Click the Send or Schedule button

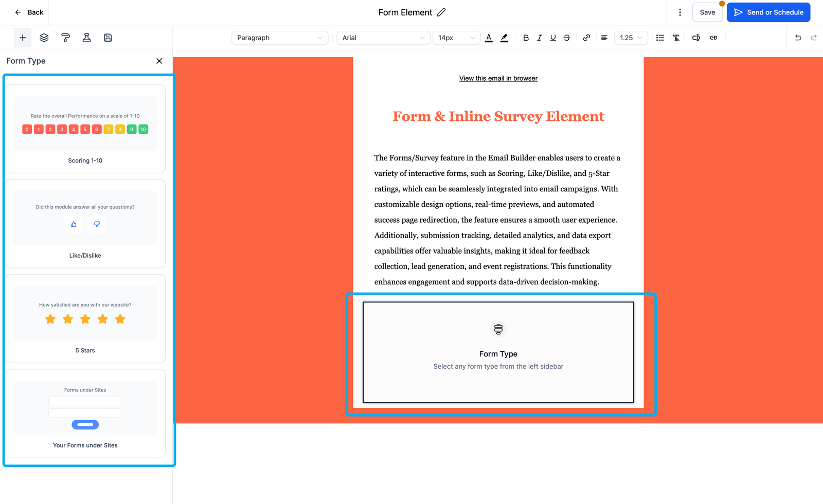click(768, 12)
